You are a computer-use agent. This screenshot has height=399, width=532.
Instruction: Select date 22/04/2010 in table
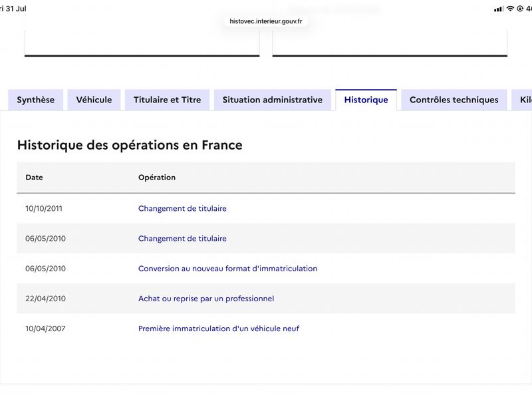(45, 299)
